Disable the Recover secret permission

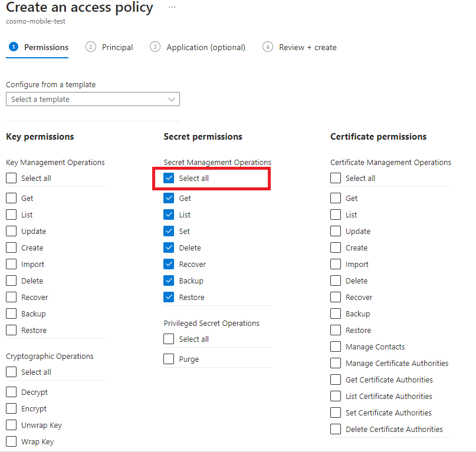point(168,264)
